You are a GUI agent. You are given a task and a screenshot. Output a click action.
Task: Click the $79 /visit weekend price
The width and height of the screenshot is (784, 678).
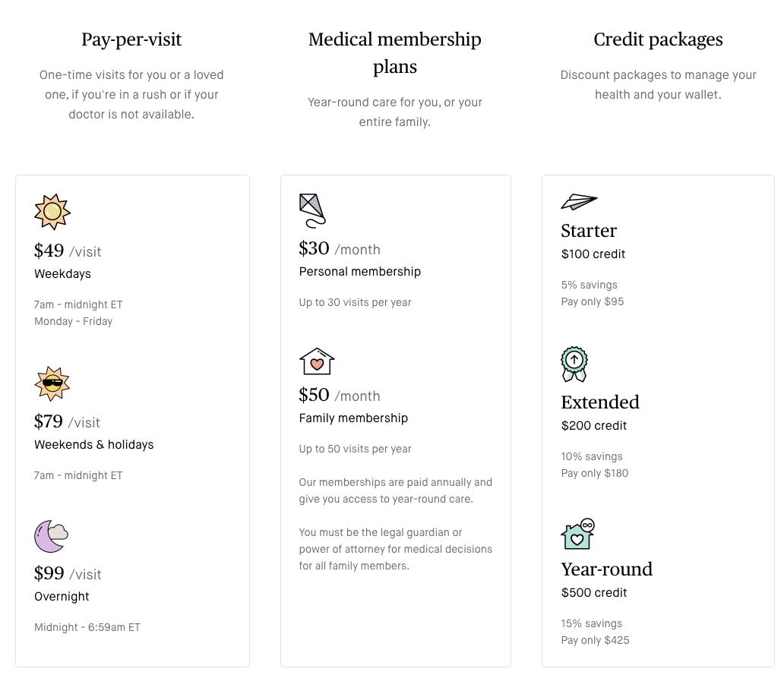click(67, 421)
